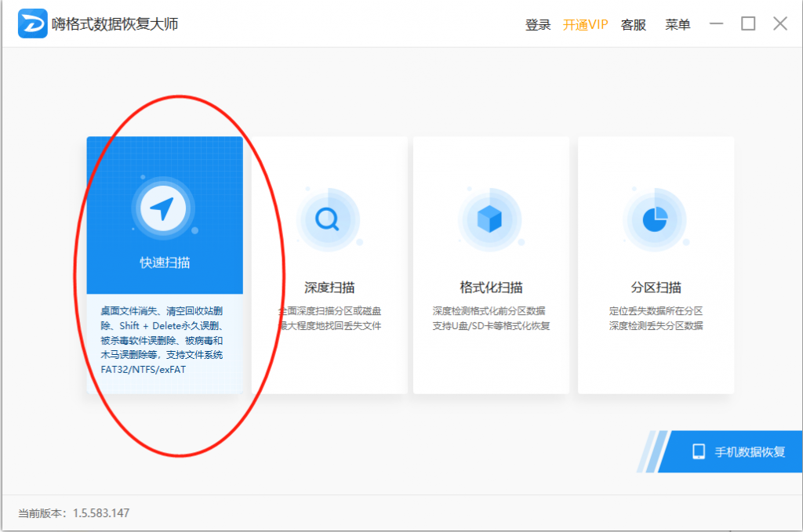Select the 快速扫描 label
803x532 pixels.
[165, 263]
